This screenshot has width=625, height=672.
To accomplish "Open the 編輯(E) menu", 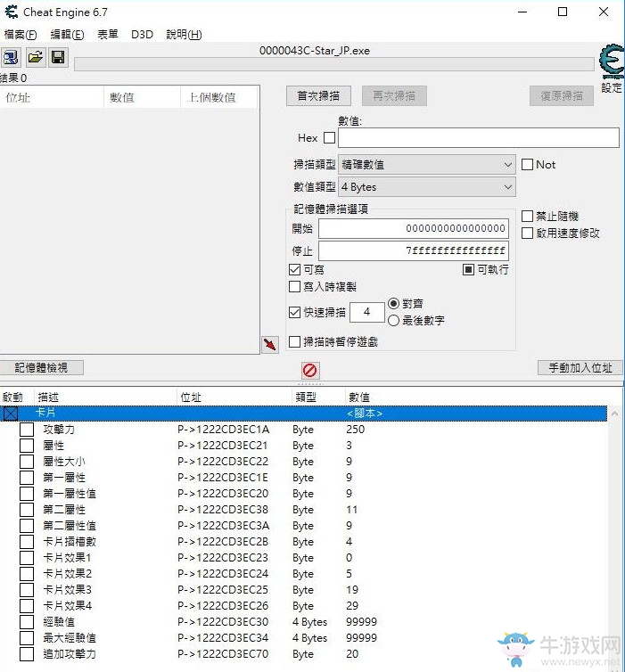I will (67, 34).
